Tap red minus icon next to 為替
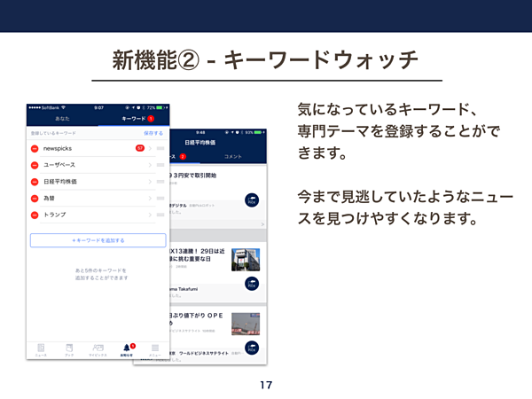Image resolution: width=532 pixels, height=399 pixels. click(35, 199)
